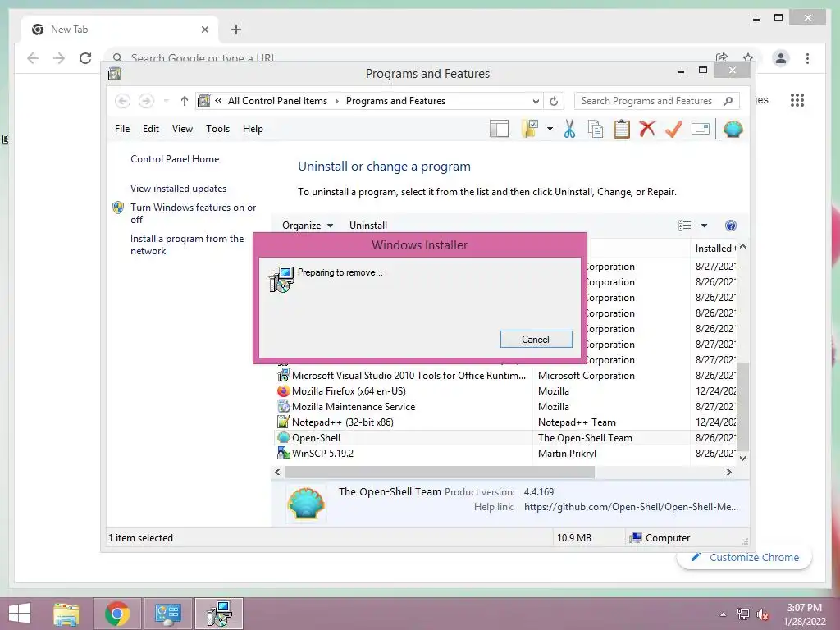Open Control Panel Home link
Viewport: 840px width, 630px height.
click(x=175, y=159)
